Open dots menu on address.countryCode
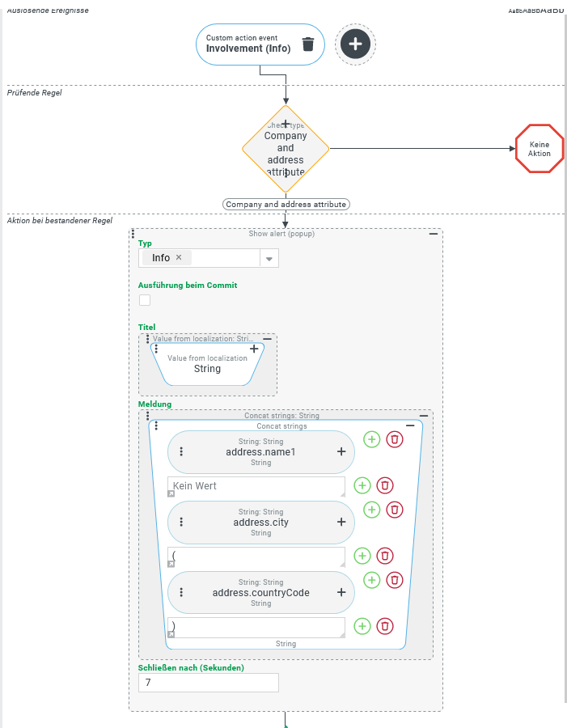The height and width of the screenshot is (728, 567). (181, 592)
